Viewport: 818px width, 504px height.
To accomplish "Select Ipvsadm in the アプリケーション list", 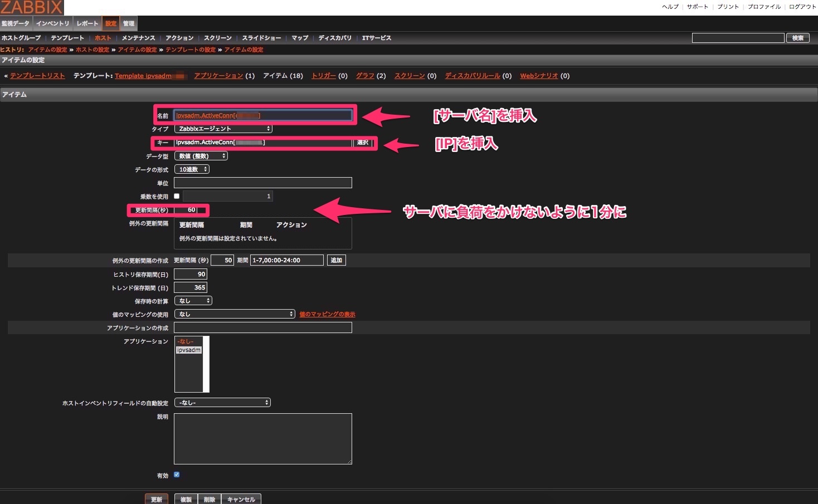I will [x=189, y=350].
